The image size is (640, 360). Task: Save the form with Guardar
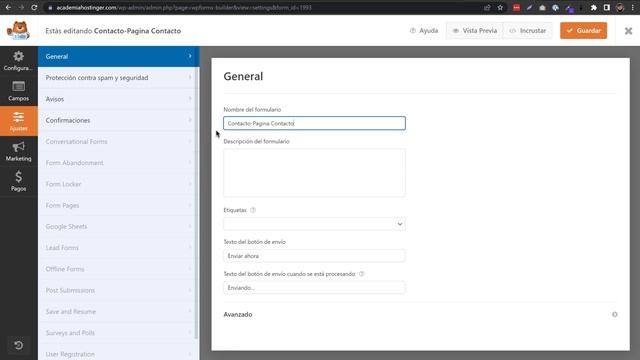[x=583, y=31]
